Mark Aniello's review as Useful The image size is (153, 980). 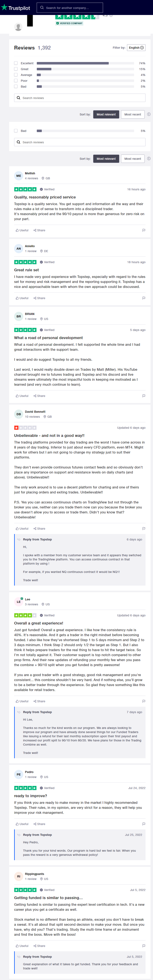[22, 298]
